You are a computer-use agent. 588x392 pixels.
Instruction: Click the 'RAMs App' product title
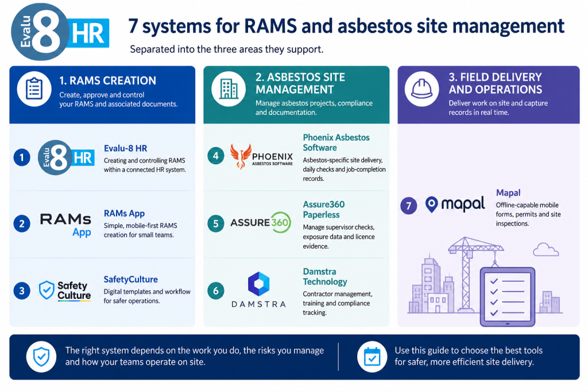(124, 214)
